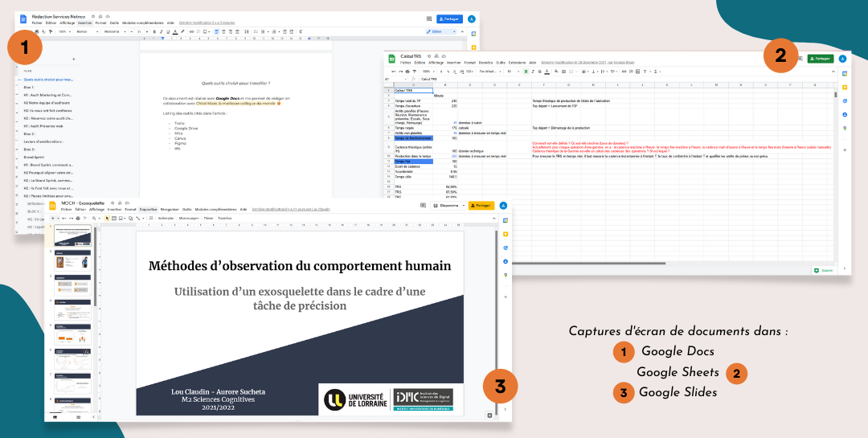This screenshot has height=438, width=868.
Task: Print icon in Sheets toolbar
Action: (407, 72)
